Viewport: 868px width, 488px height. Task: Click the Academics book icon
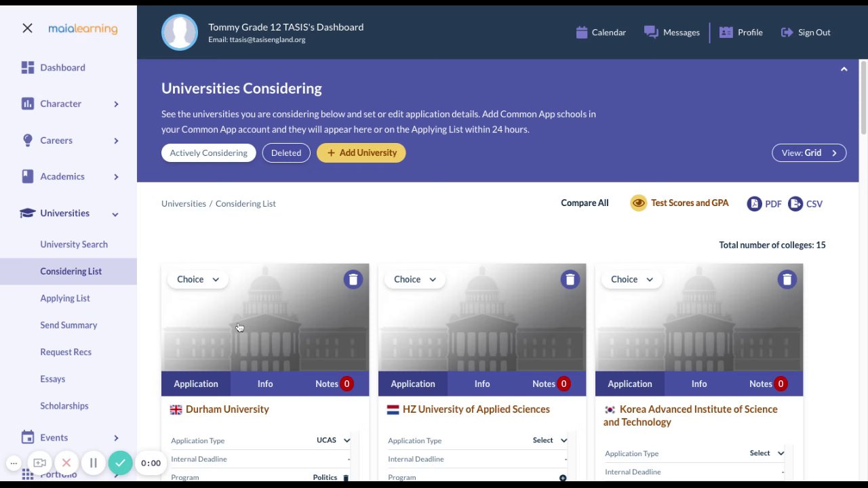click(x=27, y=176)
